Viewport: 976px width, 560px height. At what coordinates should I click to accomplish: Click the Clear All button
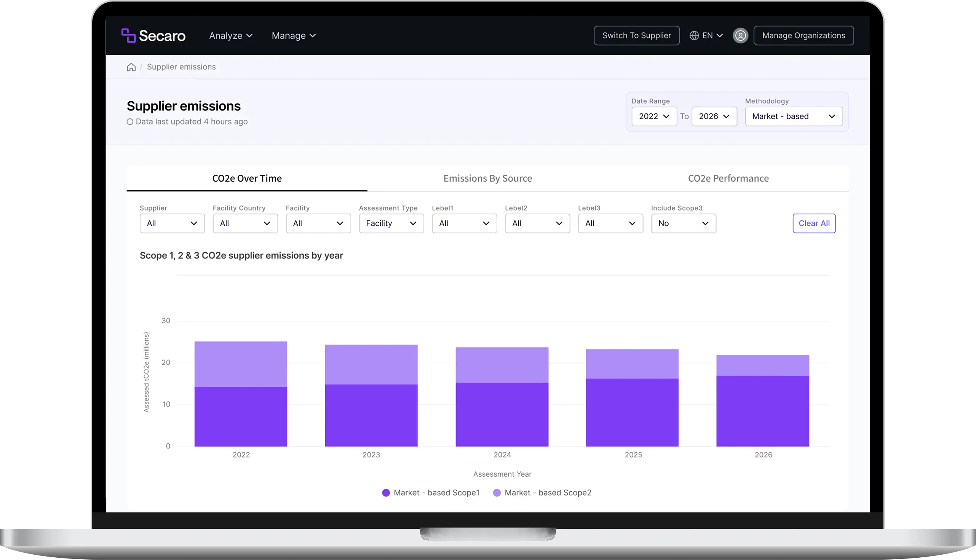(814, 223)
